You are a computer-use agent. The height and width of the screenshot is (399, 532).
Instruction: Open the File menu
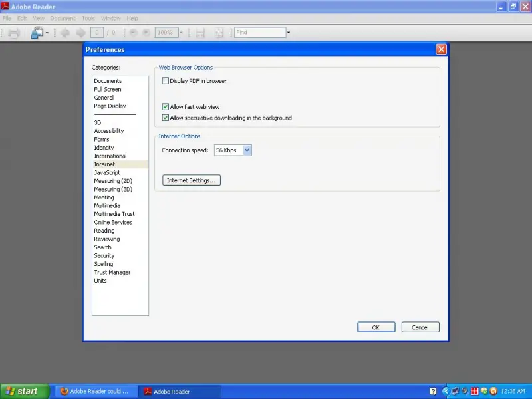click(7, 19)
